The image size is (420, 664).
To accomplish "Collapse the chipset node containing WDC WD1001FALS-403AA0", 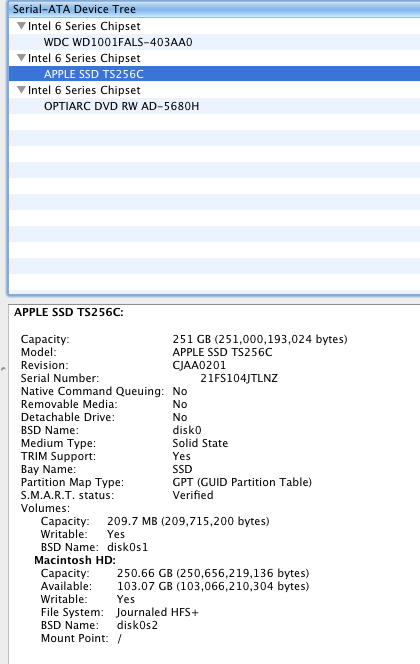I will (21, 26).
